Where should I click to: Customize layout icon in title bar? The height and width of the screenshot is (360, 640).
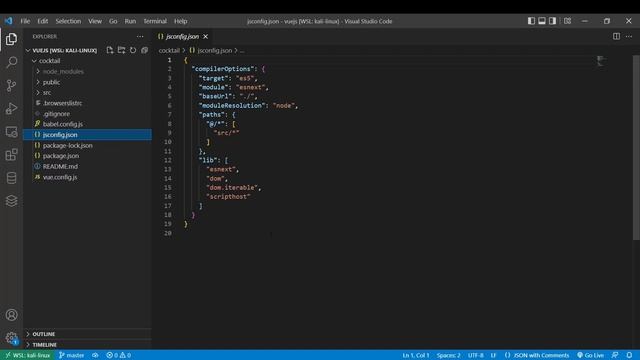pos(567,21)
